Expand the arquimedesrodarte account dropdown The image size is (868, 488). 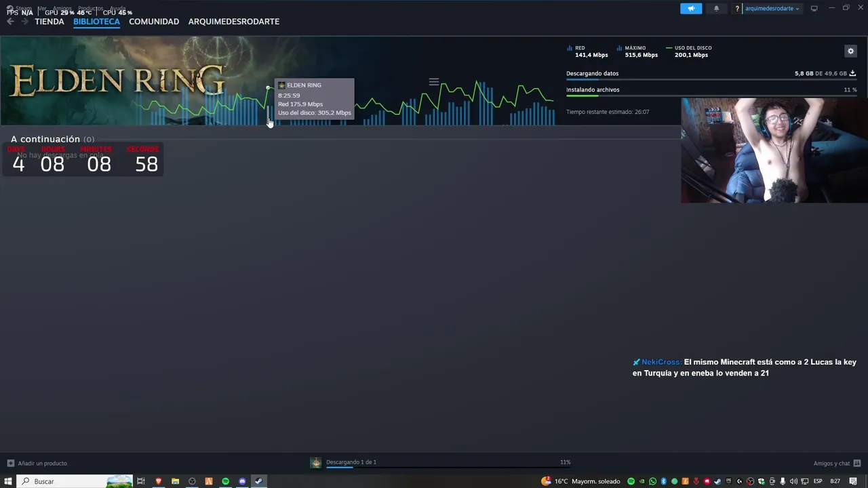pyautogui.click(x=772, y=8)
